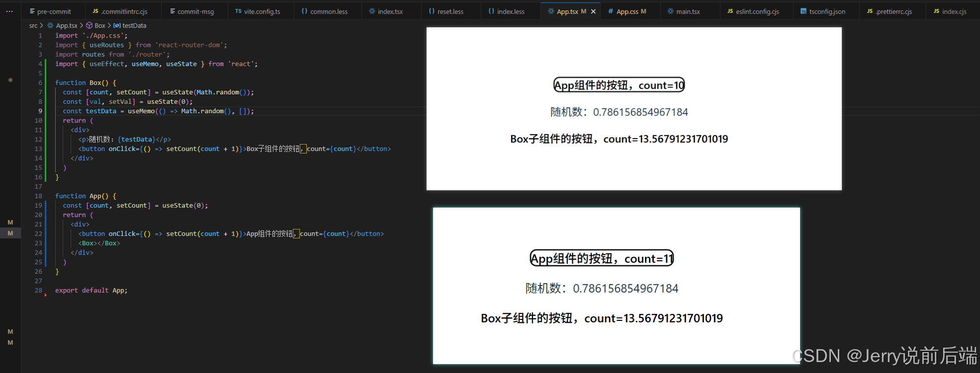Image resolution: width=980 pixels, height=373 pixels.
Task: Close the App.tsx tab
Action: coord(593,11)
